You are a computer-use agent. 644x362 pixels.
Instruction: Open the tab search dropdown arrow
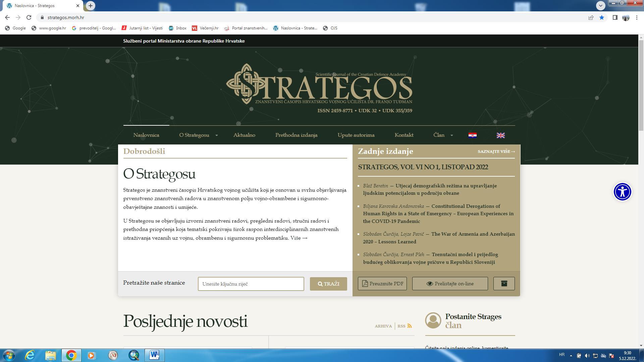pyautogui.click(x=600, y=6)
